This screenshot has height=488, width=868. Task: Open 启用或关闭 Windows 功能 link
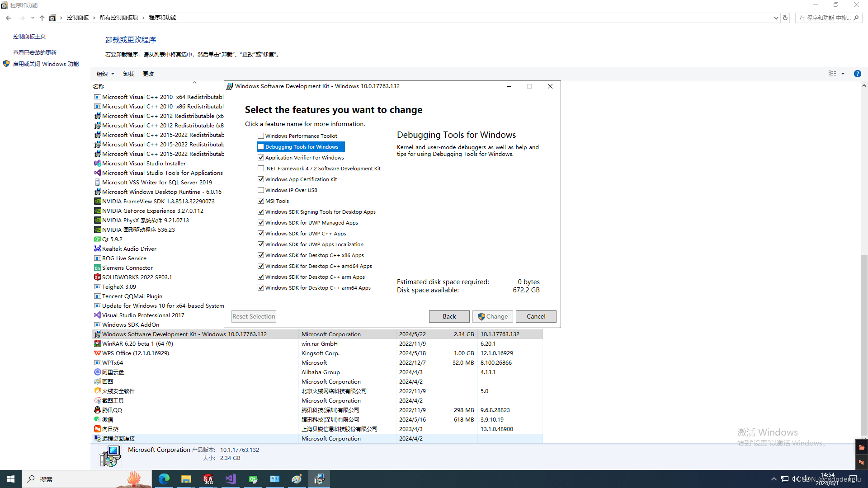point(46,64)
